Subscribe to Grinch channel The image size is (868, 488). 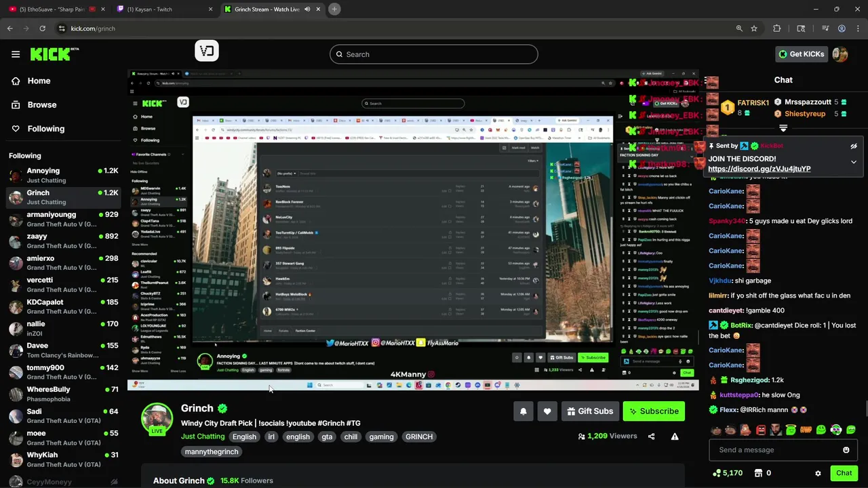pos(654,411)
